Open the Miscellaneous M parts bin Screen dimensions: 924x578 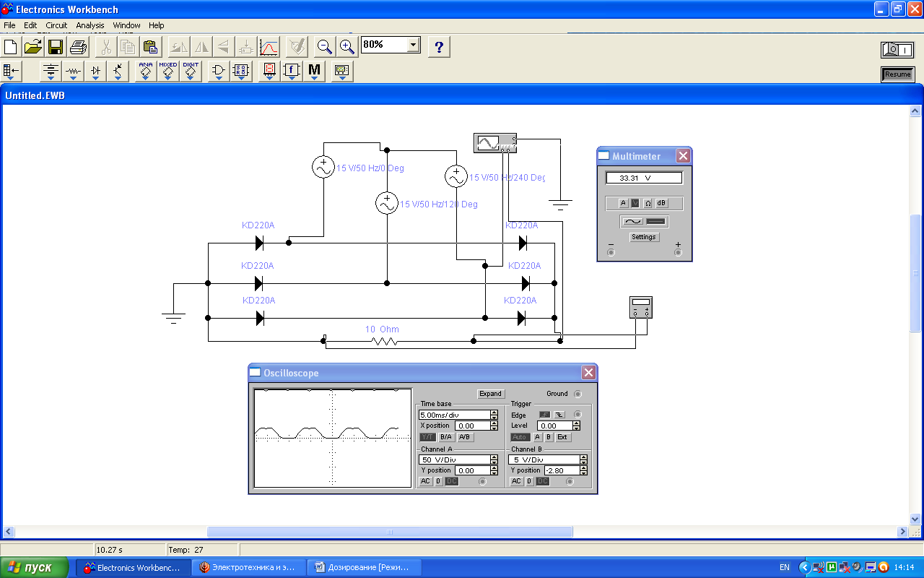click(x=314, y=72)
